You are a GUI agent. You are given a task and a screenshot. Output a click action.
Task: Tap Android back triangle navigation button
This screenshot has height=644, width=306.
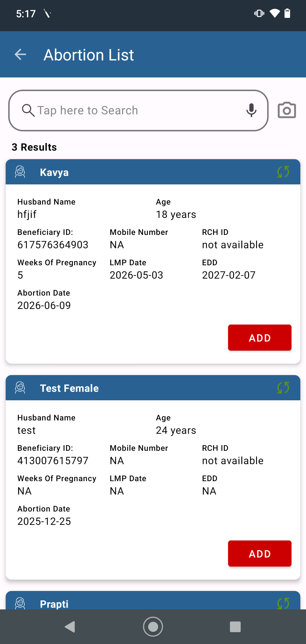click(70, 627)
